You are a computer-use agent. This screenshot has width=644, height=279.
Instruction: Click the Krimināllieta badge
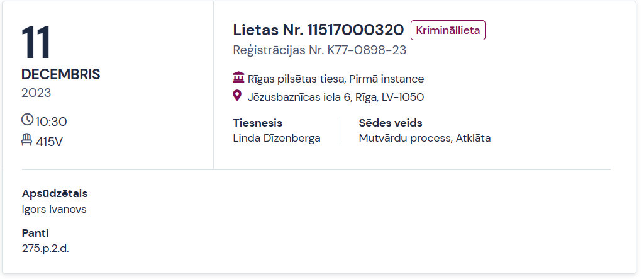click(x=448, y=30)
